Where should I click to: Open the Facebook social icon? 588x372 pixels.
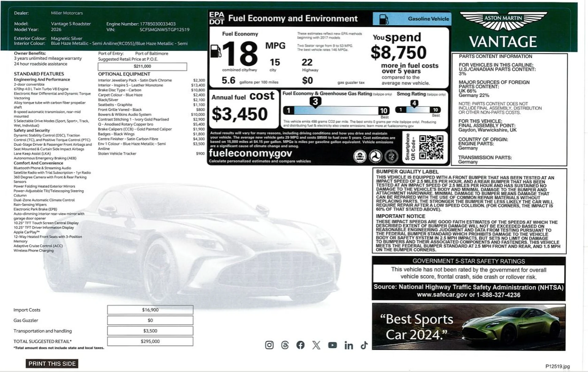click(x=300, y=345)
